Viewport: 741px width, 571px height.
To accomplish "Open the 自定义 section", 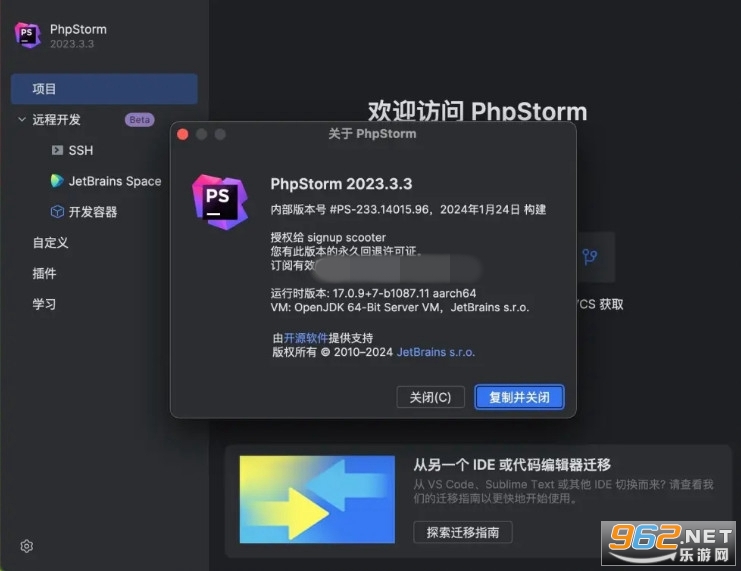I will (x=51, y=242).
